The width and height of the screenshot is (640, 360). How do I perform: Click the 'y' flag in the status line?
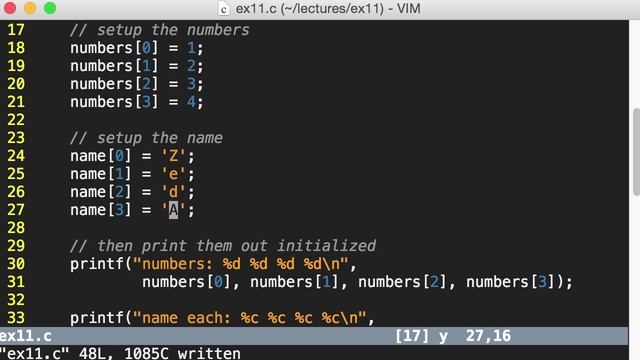point(443,337)
